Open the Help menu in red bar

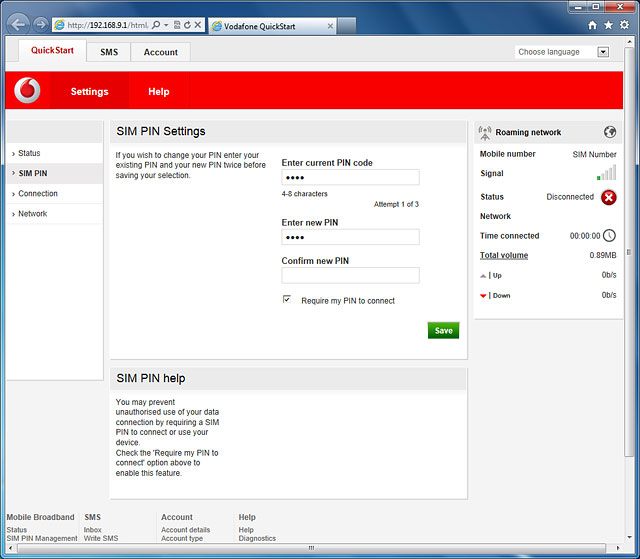[x=158, y=91]
